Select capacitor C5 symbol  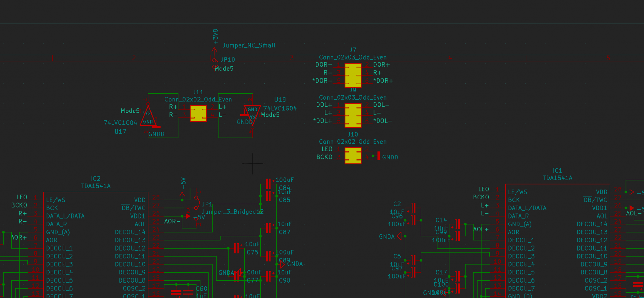pos(413,260)
